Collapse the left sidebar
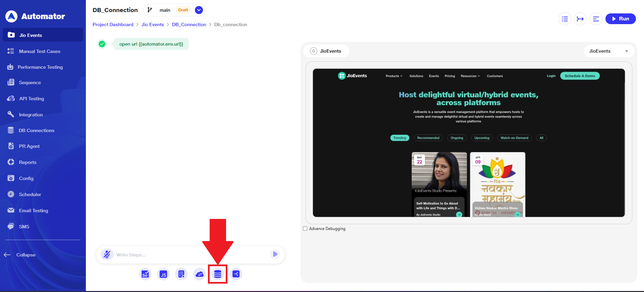 (x=20, y=255)
